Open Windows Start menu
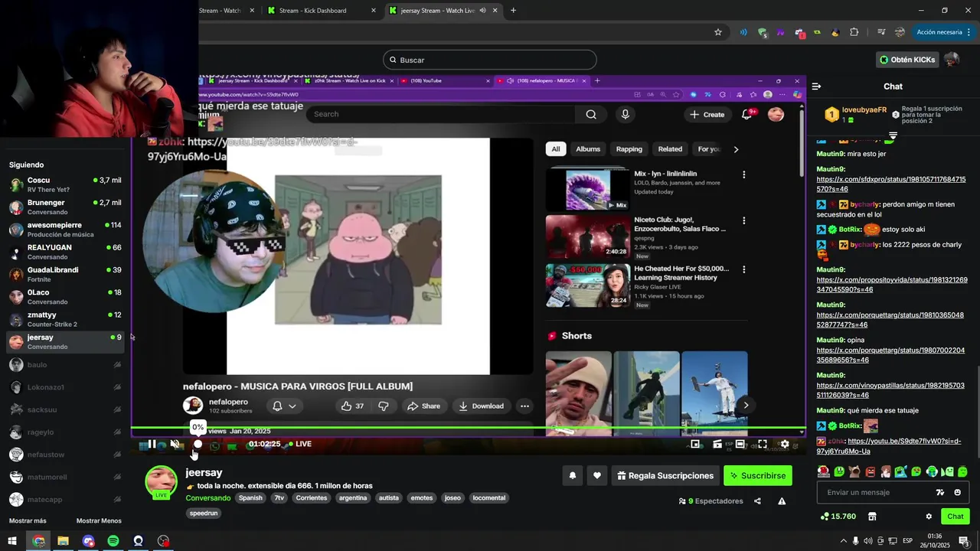Image resolution: width=980 pixels, height=551 pixels. (x=12, y=541)
